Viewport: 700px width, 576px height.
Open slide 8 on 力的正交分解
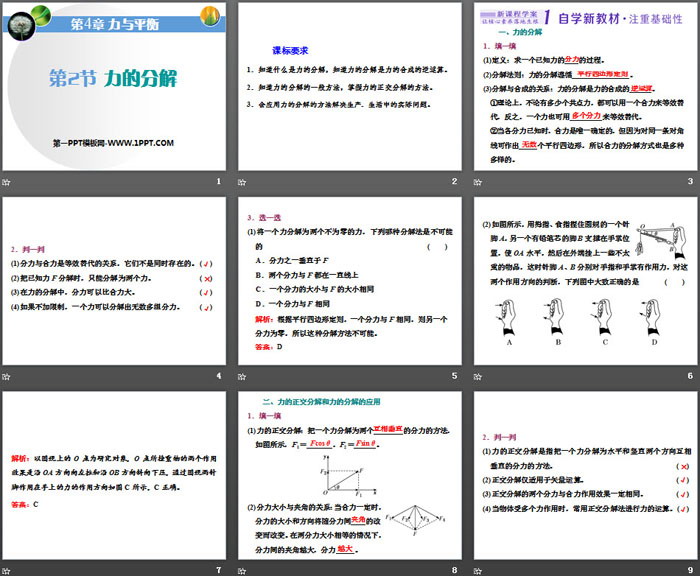[x=350, y=476]
